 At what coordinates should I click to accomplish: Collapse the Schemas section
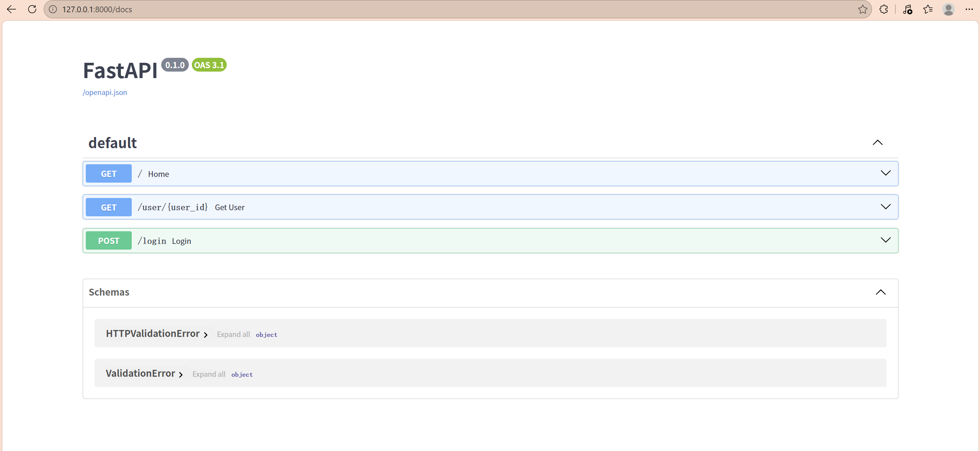[x=880, y=292]
